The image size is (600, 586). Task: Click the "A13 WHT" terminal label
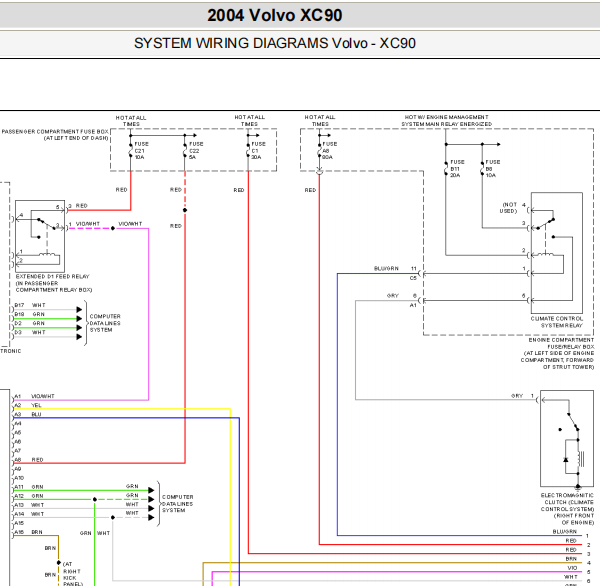[x=29, y=505]
